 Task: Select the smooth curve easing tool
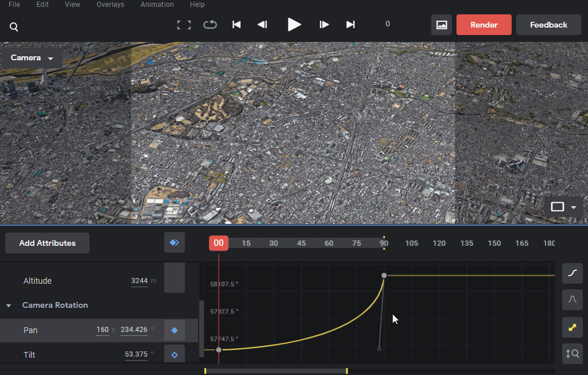tap(572, 273)
